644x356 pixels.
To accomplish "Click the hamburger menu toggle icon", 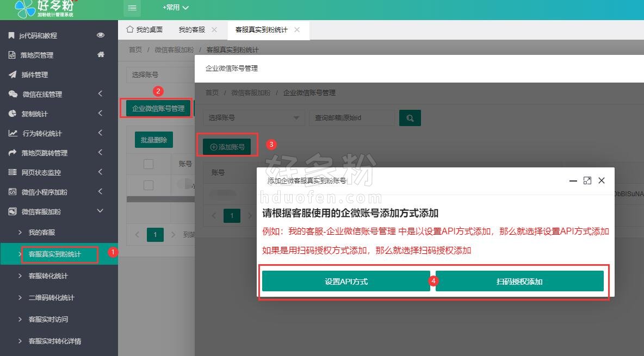I will pos(133,8).
